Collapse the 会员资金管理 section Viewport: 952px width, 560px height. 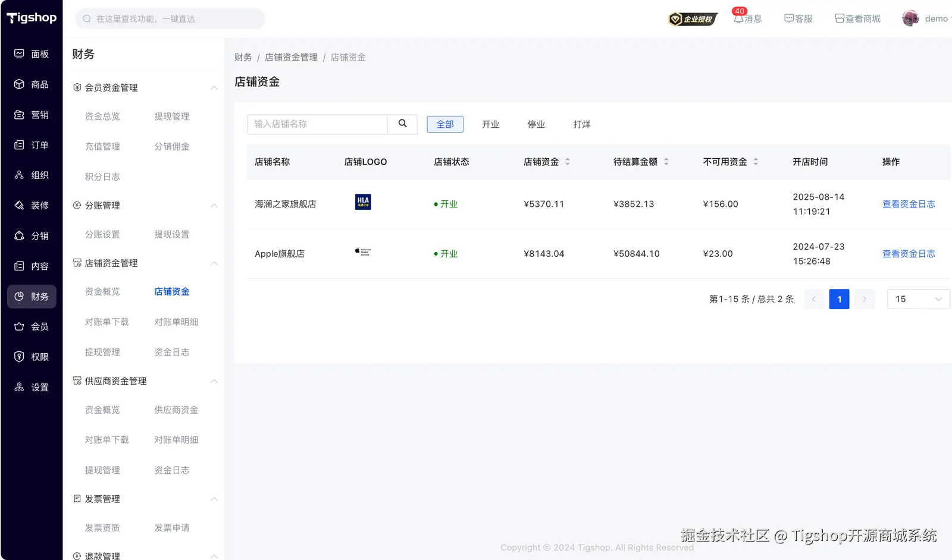tap(214, 88)
